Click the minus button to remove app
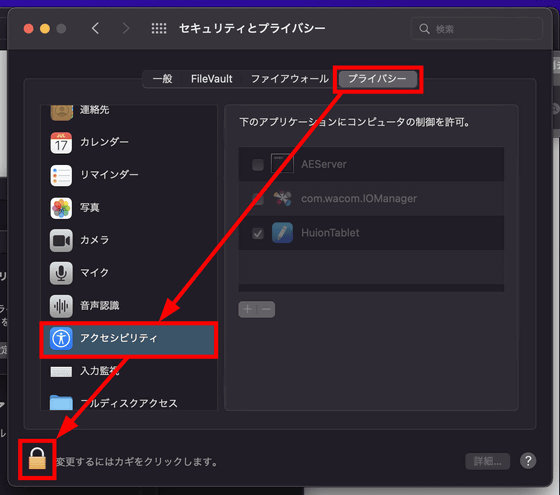Image resolution: width=560 pixels, height=495 pixels. click(266, 309)
